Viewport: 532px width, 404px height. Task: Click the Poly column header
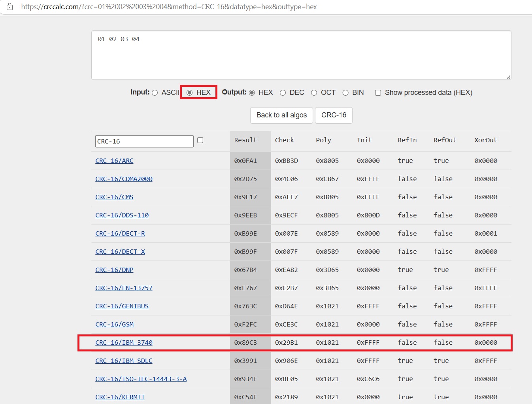(323, 140)
